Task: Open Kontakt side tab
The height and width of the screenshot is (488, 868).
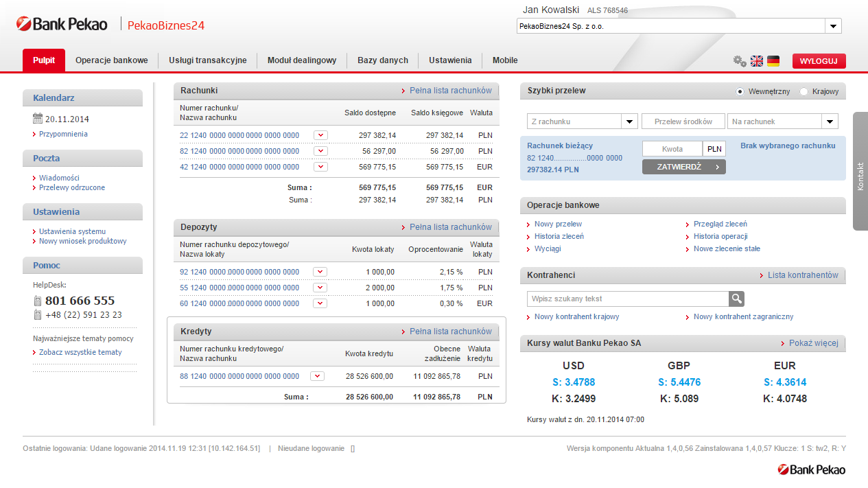Action: point(860,172)
